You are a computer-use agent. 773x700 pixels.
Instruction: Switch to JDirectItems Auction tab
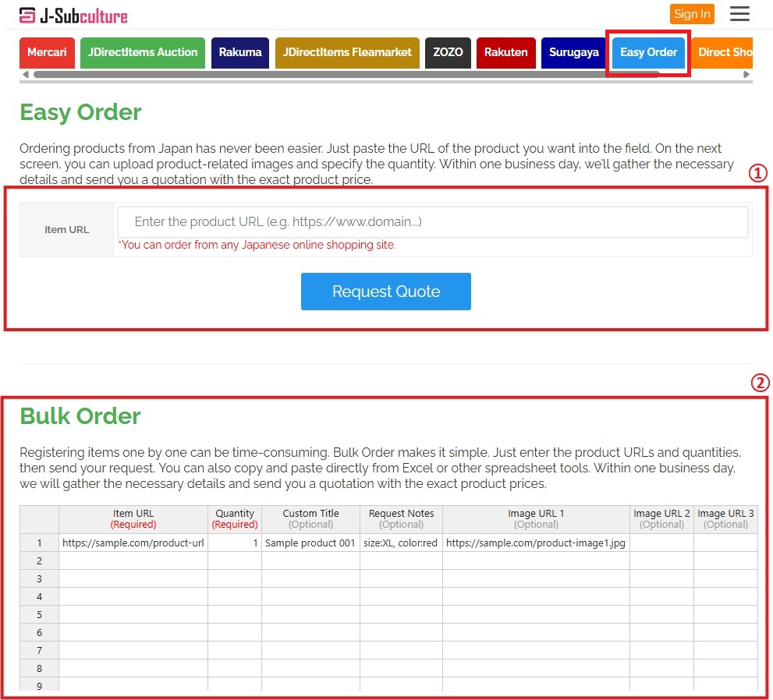[x=143, y=53]
